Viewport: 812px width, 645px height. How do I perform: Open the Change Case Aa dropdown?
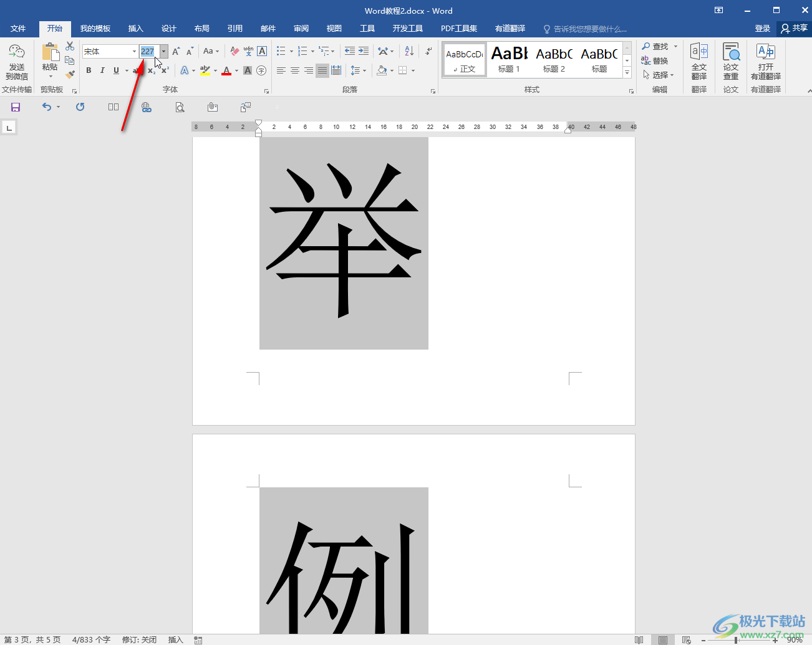(x=211, y=51)
